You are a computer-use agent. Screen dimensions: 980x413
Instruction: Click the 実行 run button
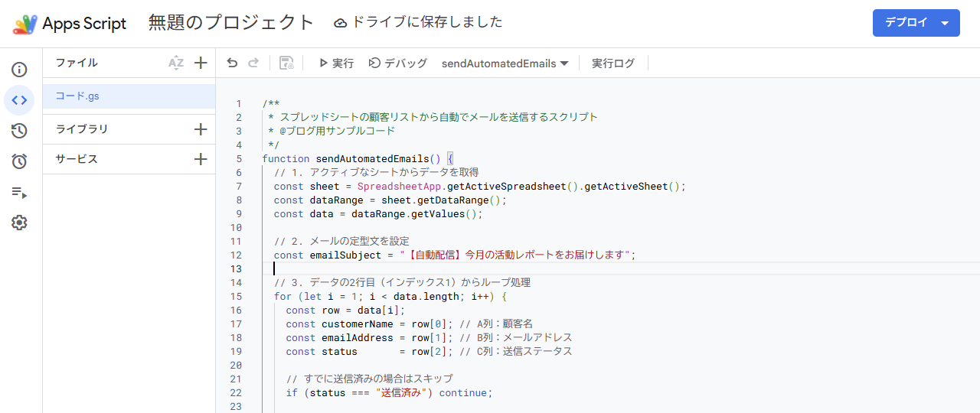336,63
